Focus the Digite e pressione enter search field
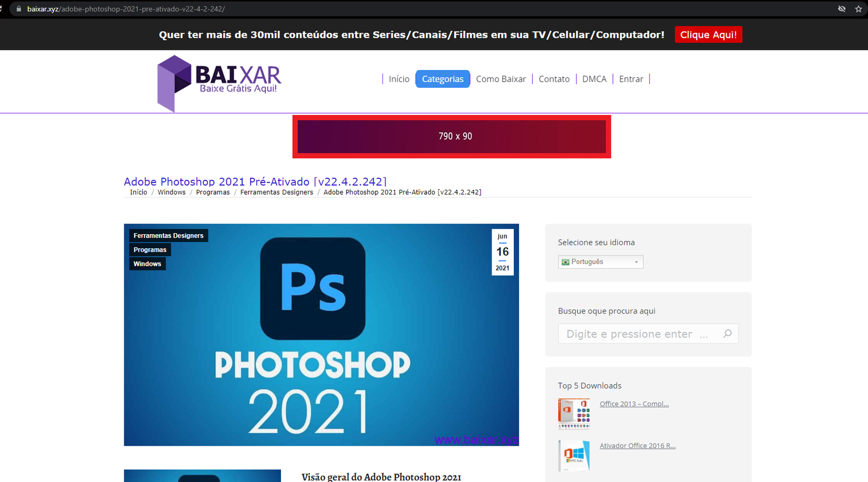Viewport: 868px width, 482px height. pyautogui.click(x=640, y=334)
